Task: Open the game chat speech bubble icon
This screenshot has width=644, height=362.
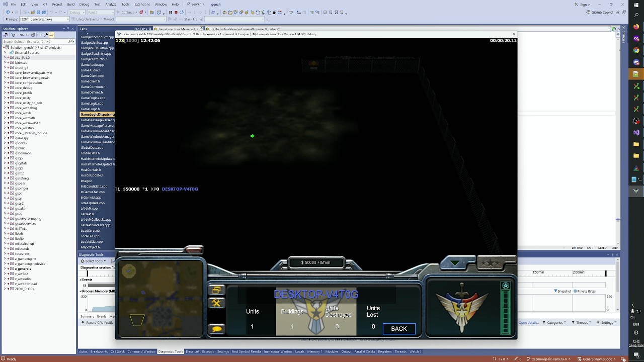Action: (x=216, y=329)
